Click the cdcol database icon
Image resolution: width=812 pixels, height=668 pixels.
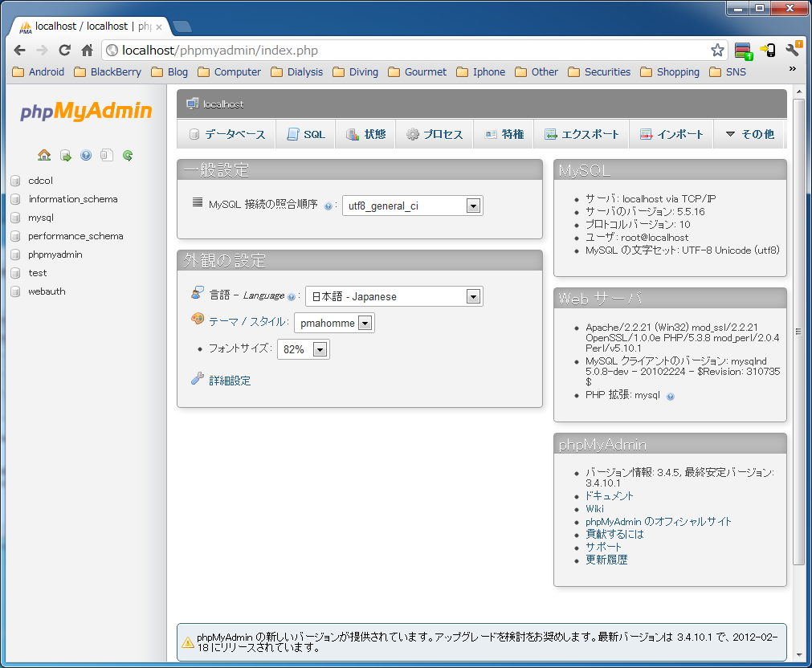tap(15, 181)
